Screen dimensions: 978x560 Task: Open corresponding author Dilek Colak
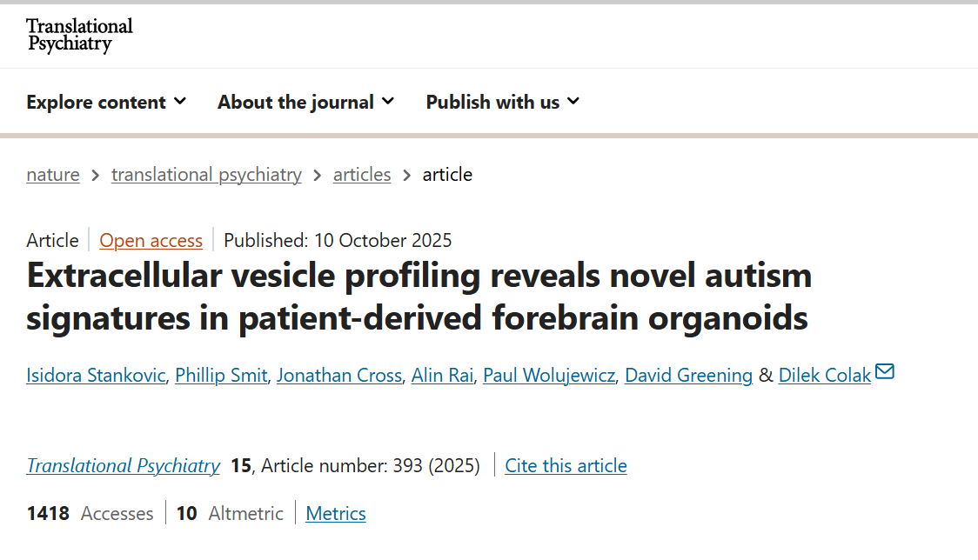[x=824, y=376]
